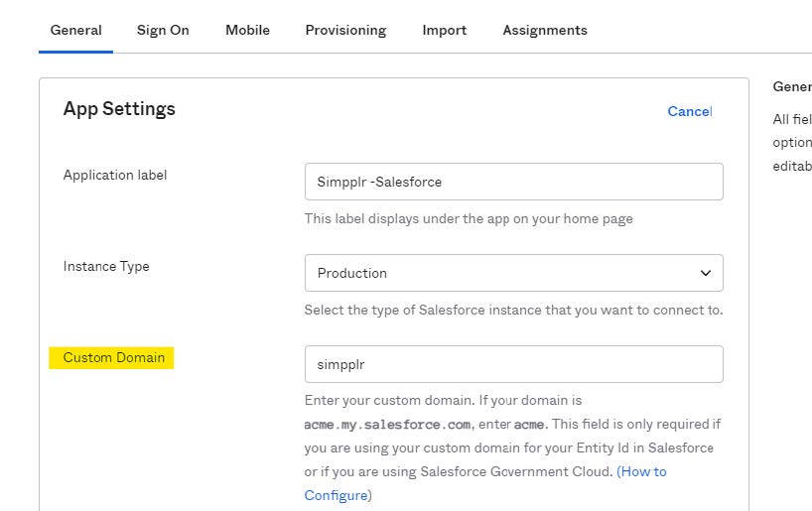Screen dimensions: 812x511
Task: Click the Simpplr -Salesforce label text
Action: (379, 182)
